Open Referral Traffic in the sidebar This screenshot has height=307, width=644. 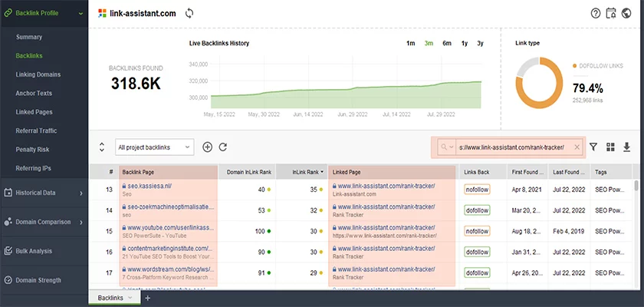tap(36, 131)
